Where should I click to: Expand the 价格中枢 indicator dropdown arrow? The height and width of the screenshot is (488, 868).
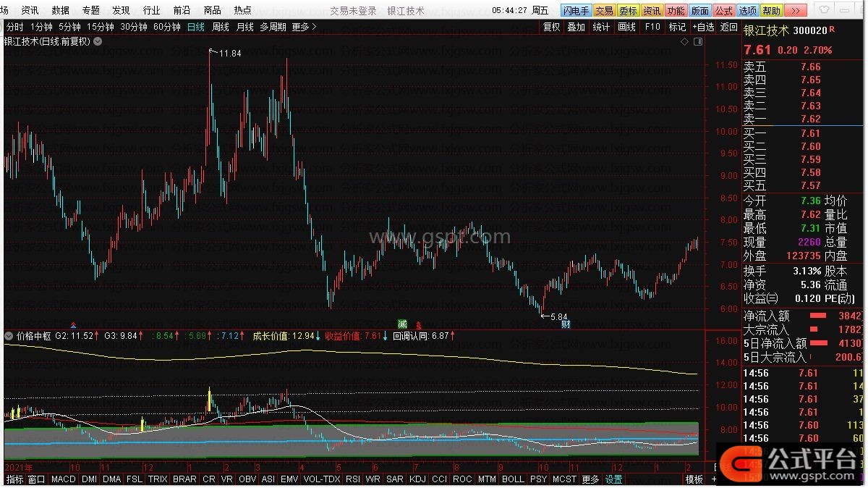(9, 336)
